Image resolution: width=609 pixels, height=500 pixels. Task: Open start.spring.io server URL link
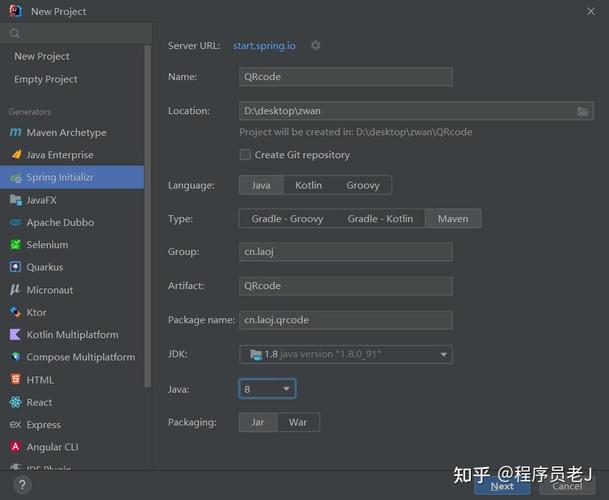point(264,46)
